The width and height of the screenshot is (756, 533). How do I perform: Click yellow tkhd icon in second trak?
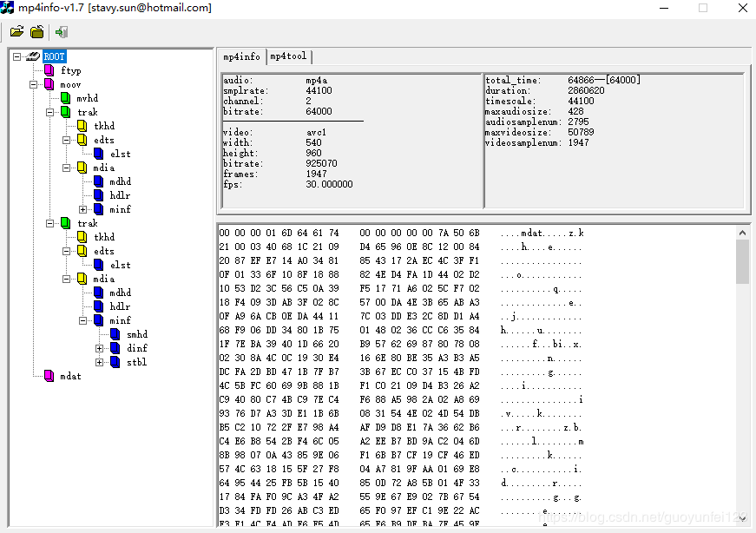point(82,237)
